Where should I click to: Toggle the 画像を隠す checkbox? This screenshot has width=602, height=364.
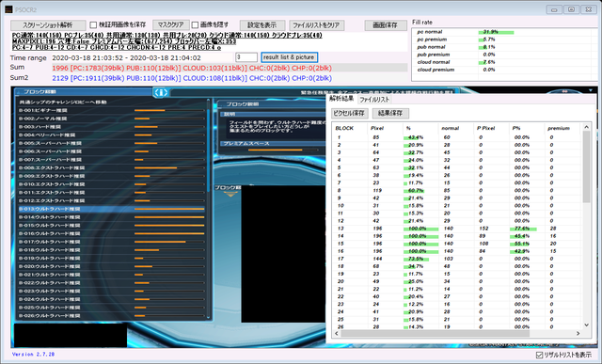(x=195, y=25)
